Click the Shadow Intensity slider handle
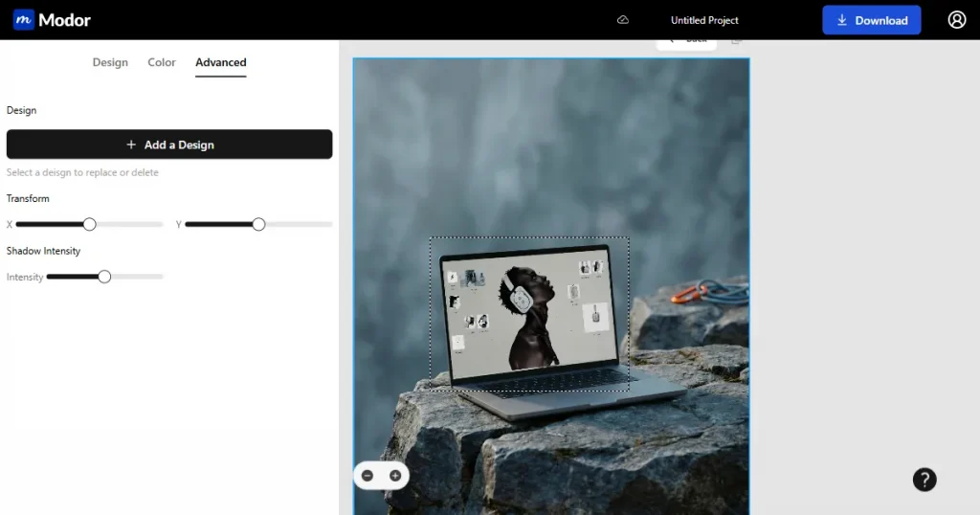This screenshot has height=515, width=980. click(104, 277)
